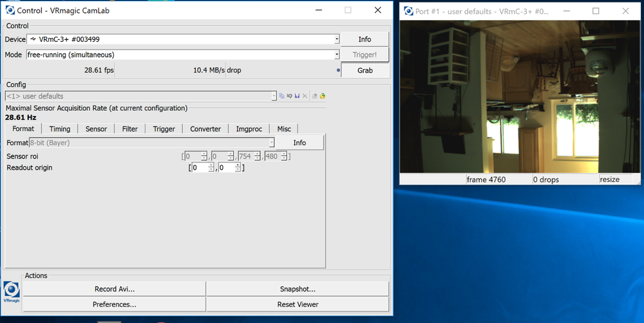Open the Filter tab
Screen dimensions: 644x323
[130, 129]
